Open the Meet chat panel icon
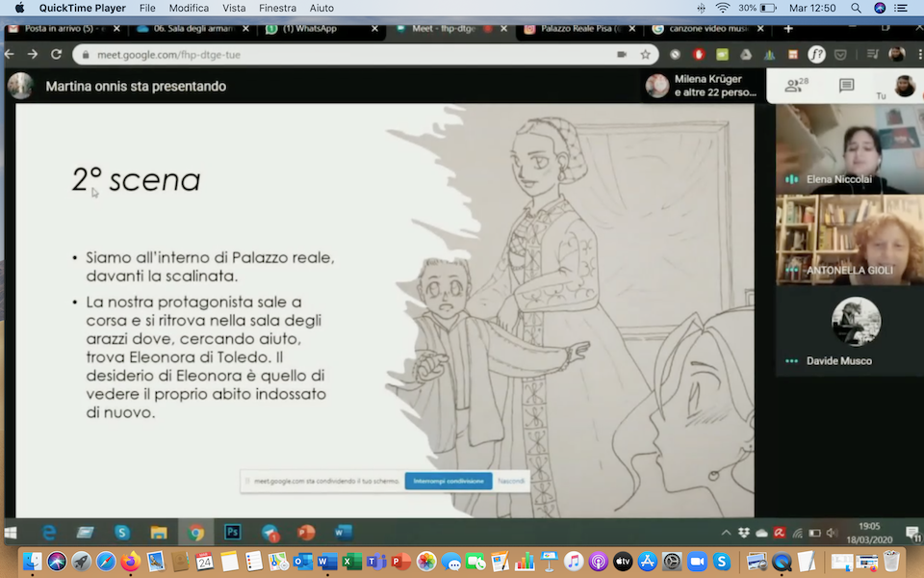The width and height of the screenshot is (924, 578). tap(846, 86)
